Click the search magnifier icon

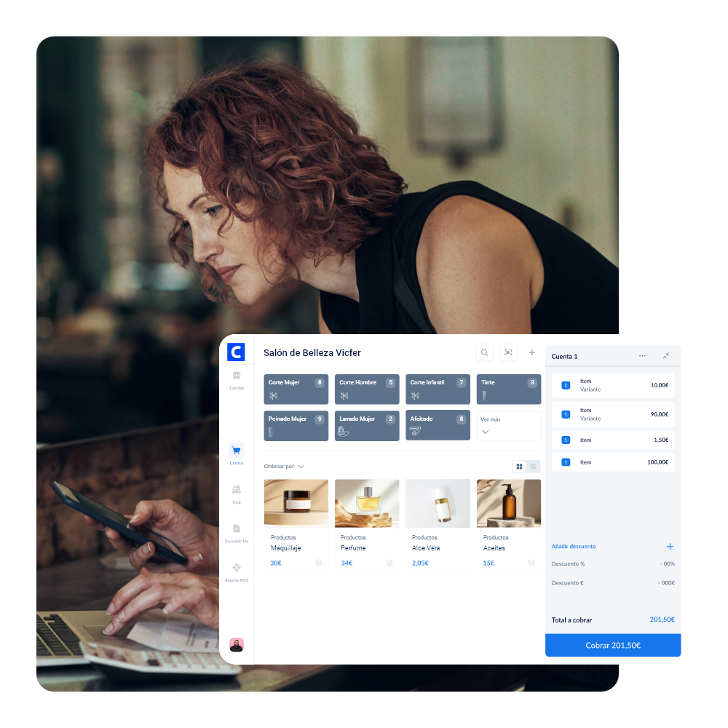coord(484,353)
